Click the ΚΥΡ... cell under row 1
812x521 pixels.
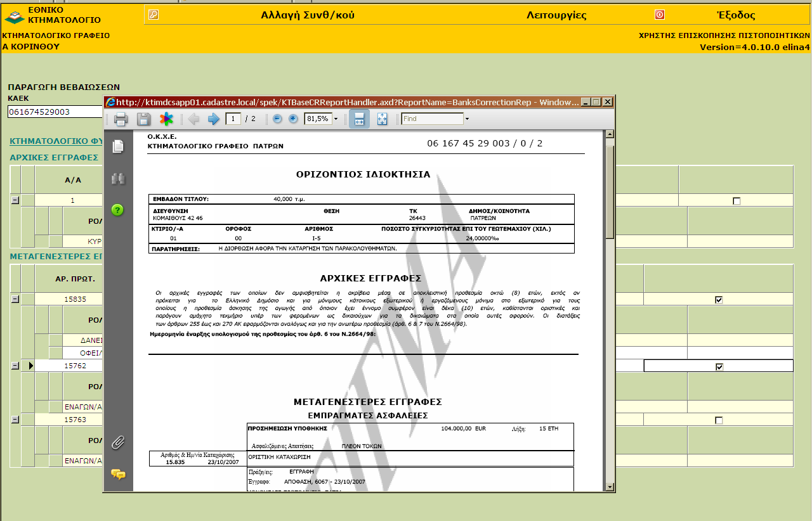click(83, 241)
